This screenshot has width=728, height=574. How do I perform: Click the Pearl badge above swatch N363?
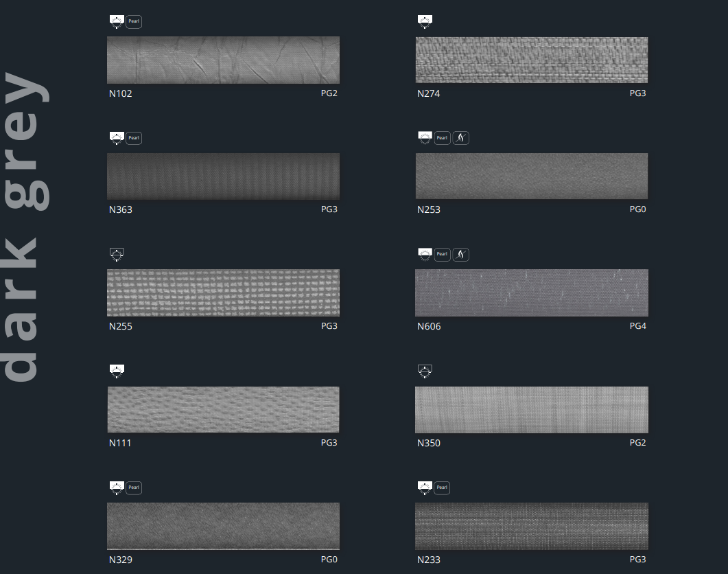(134, 138)
